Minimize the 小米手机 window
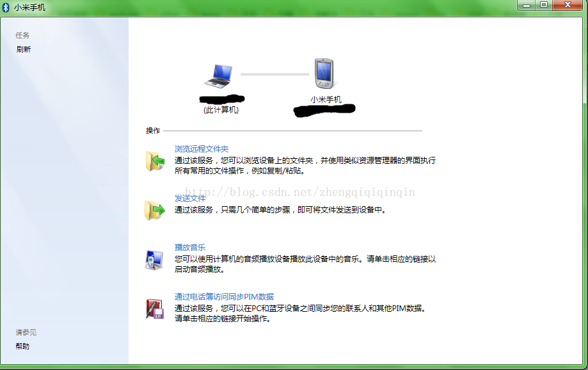The image size is (588, 370). click(x=527, y=5)
